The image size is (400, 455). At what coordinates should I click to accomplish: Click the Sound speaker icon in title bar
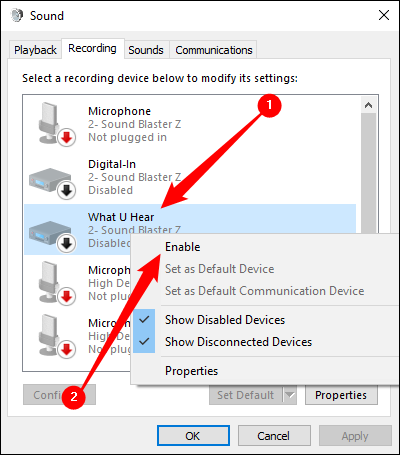[x=17, y=15]
